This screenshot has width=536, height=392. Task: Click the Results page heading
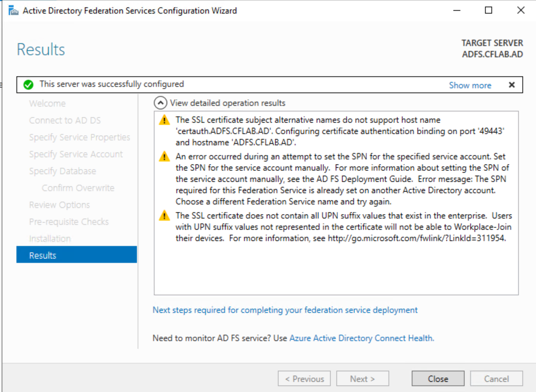click(41, 50)
